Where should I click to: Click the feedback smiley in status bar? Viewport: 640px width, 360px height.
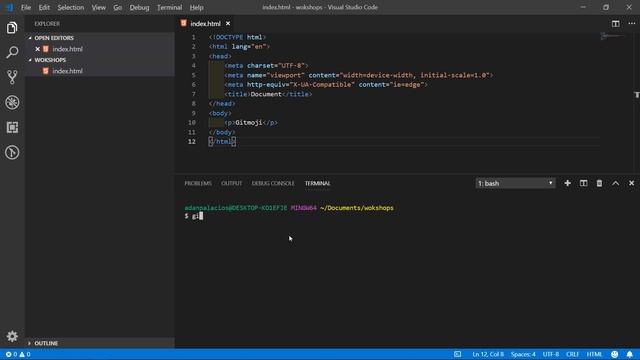(614, 354)
